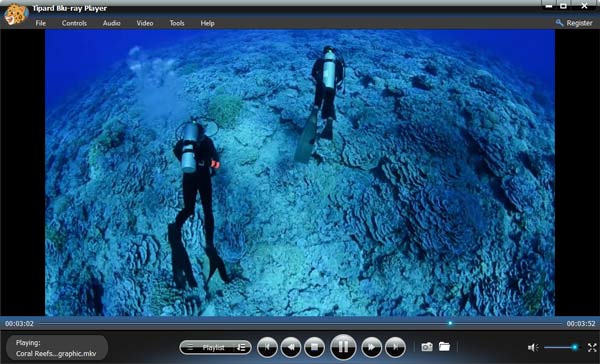The width and height of the screenshot is (600, 364).
Task: Rewind the video
Action: point(291,347)
